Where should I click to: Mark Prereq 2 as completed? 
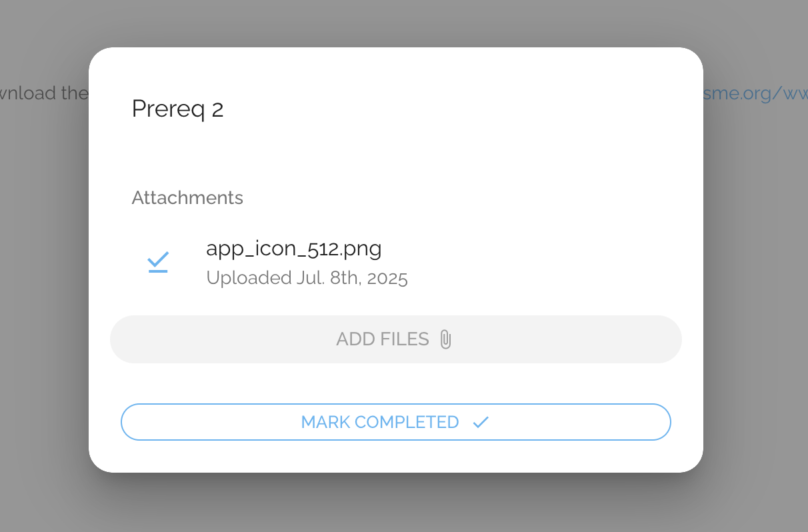(x=396, y=422)
